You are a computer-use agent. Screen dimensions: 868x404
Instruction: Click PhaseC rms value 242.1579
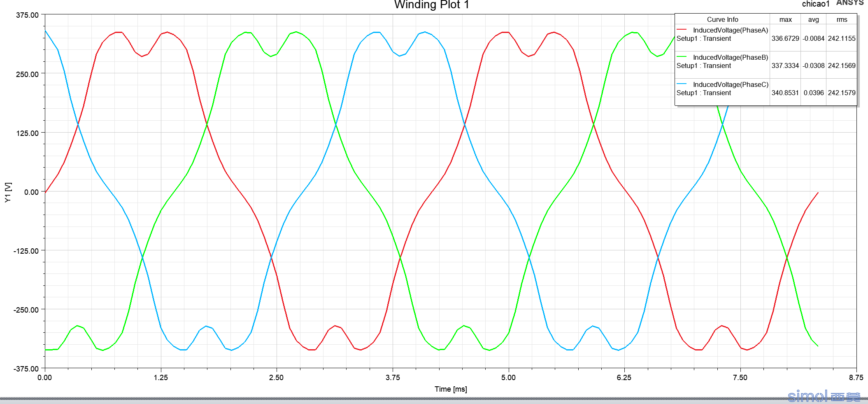point(842,93)
